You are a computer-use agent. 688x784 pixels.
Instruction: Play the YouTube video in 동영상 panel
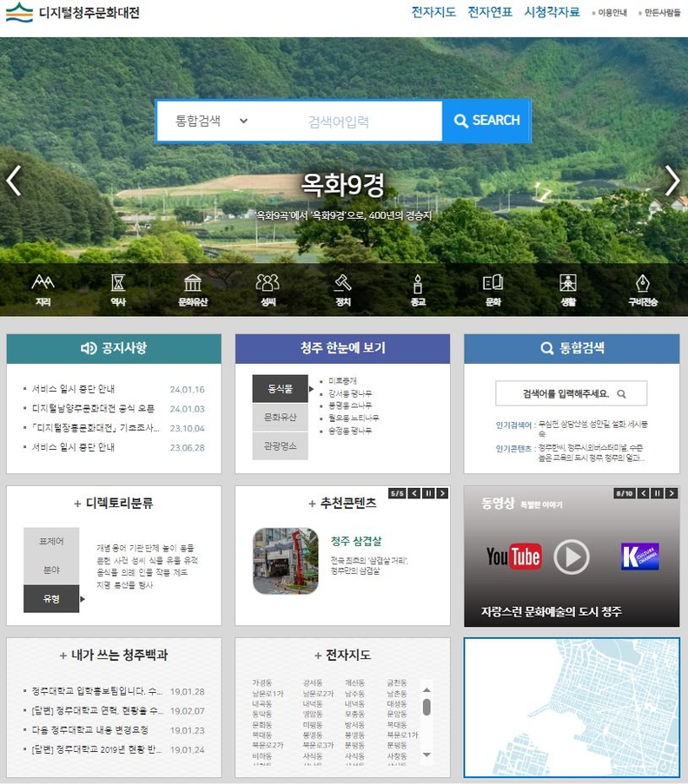[571, 557]
